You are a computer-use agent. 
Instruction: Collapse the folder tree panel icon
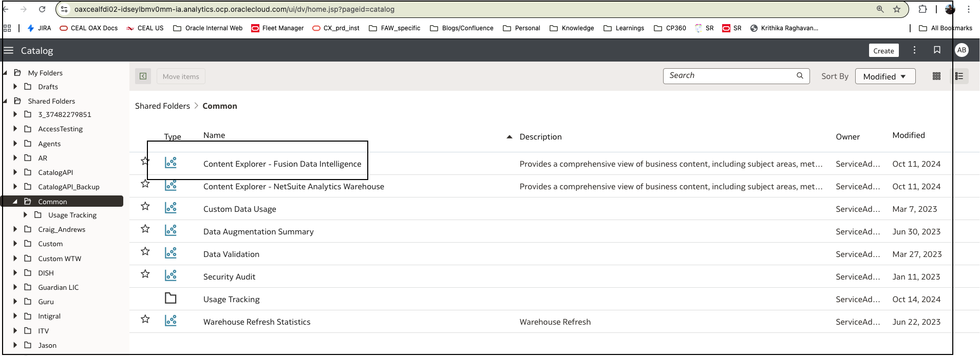coord(143,76)
